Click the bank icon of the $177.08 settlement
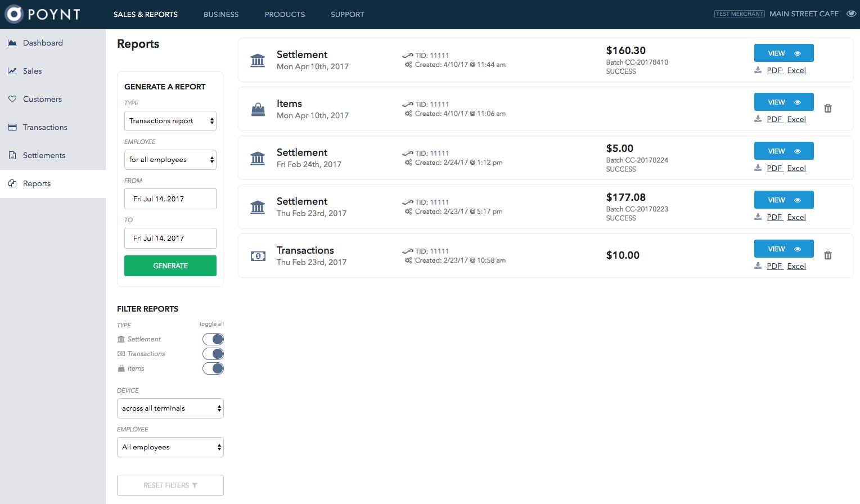Screen dimensions: 860x504 [258, 207]
